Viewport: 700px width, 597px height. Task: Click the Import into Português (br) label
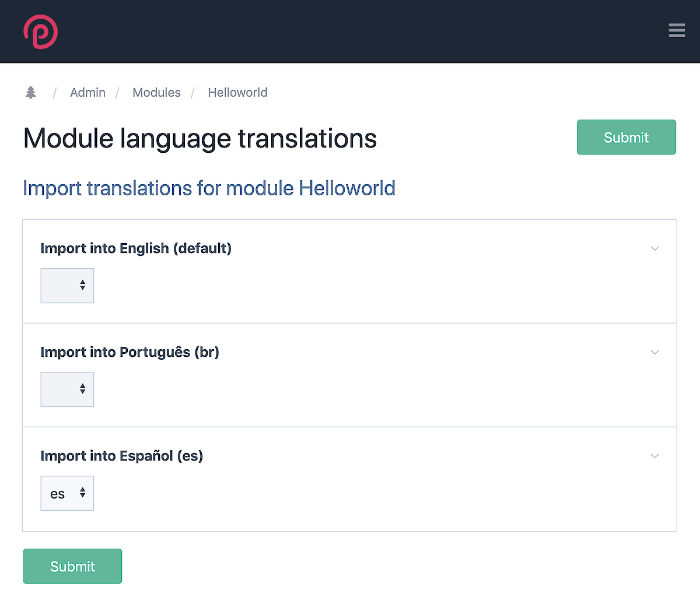click(x=129, y=352)
